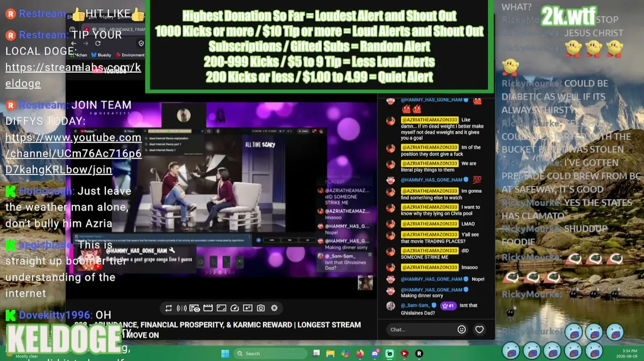Click @_Sam-Sam_ username in the chat panel
Viewport: 644px width, 361px height.
(x=416, y=305)
